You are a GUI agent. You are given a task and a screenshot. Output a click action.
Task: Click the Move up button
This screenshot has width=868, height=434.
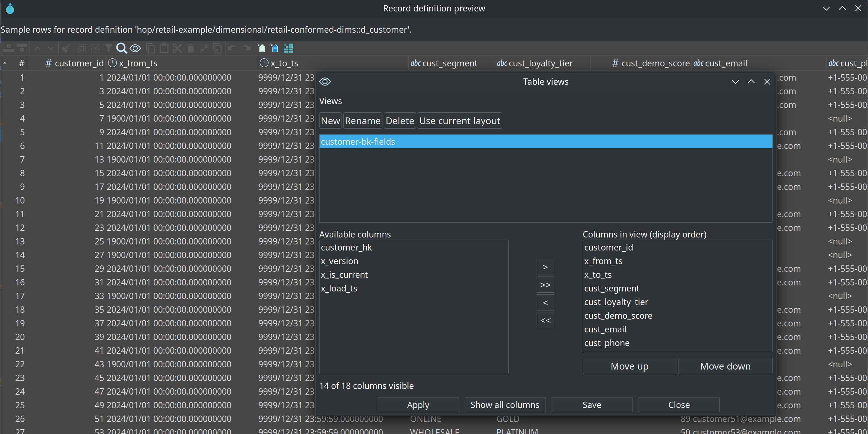tap(629, 366)
